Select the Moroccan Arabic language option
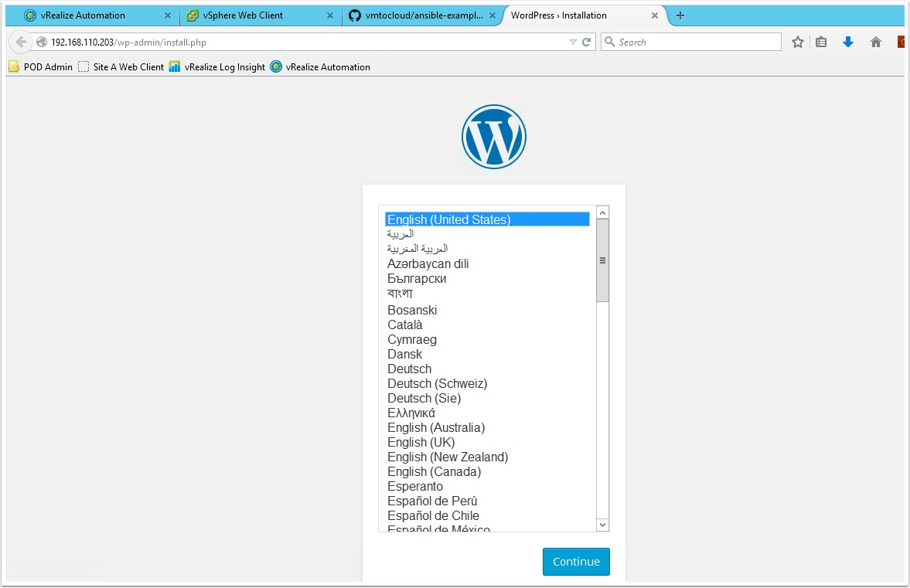910x588 pixels. (488, 249)
